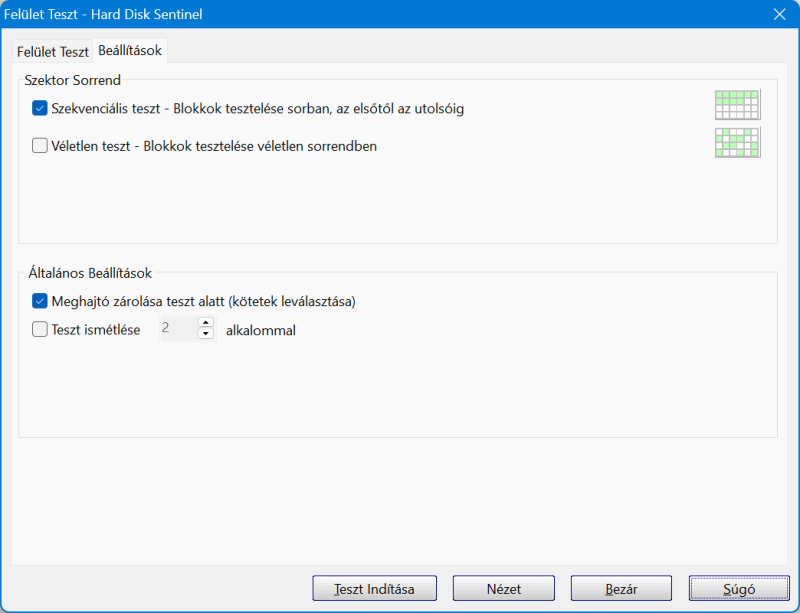Screen dimensions: 800x613
Task: Close the Felület Teszt window
Action: point(780,14)
